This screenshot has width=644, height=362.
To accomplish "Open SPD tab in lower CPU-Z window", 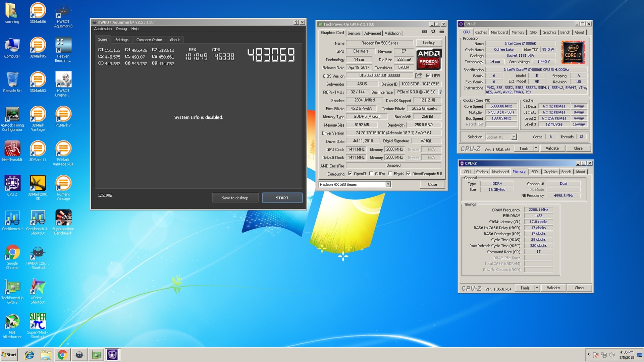I will tap(534, 172).
